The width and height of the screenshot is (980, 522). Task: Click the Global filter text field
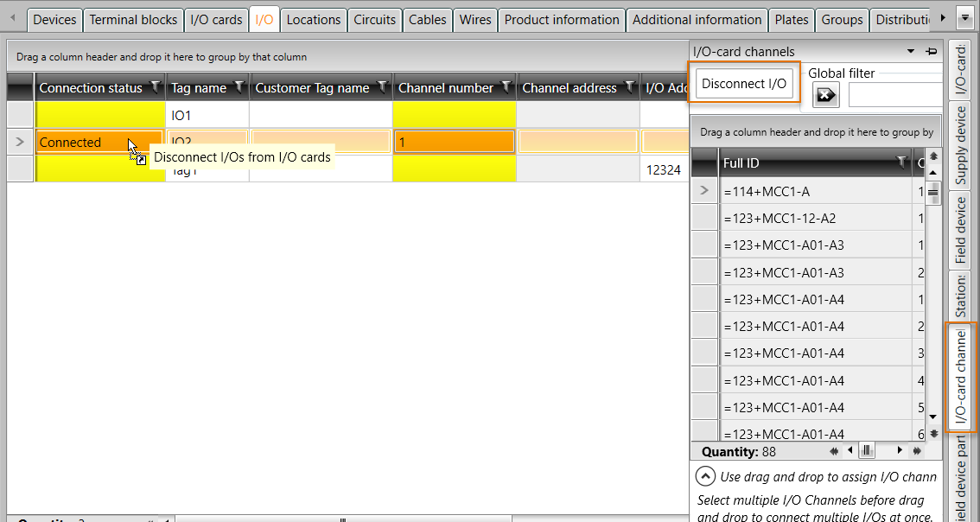(894, 95)
